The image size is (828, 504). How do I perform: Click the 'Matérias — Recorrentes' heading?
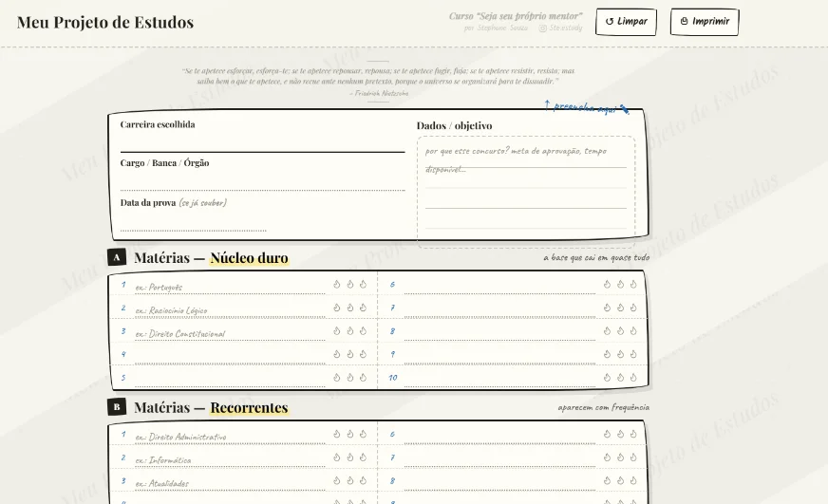pos(211,407)
